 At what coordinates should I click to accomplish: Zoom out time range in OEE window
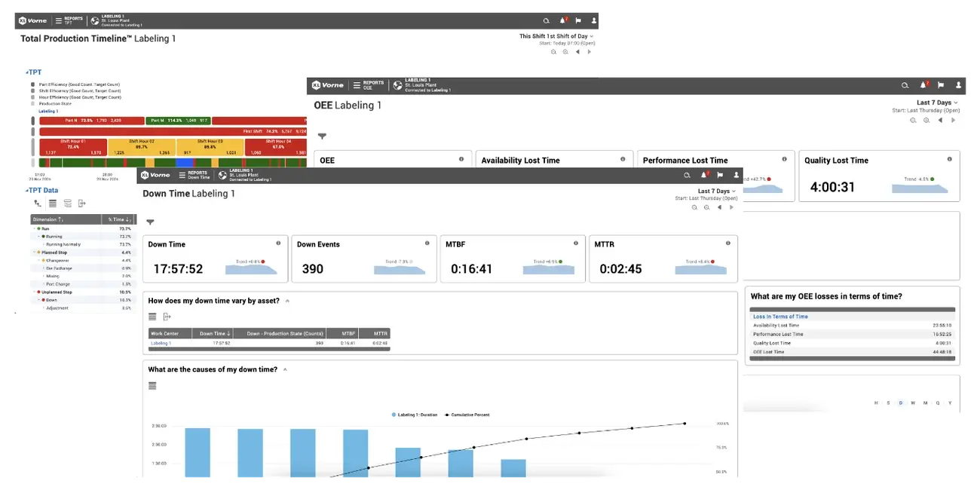pos(913,120)
